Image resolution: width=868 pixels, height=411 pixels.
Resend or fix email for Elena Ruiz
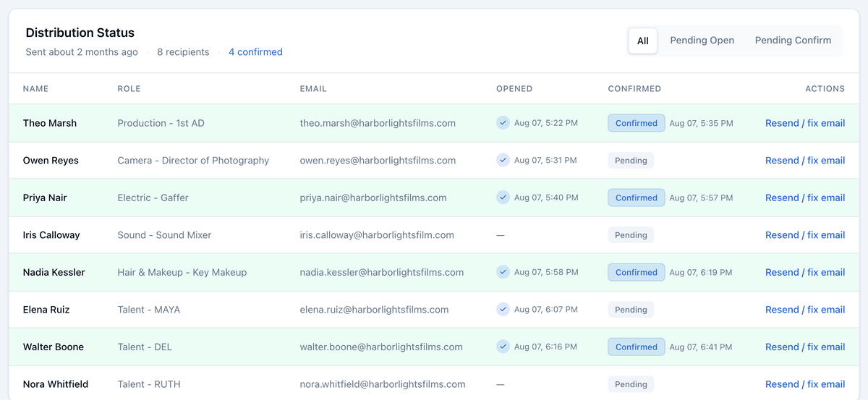coord(805,310)
